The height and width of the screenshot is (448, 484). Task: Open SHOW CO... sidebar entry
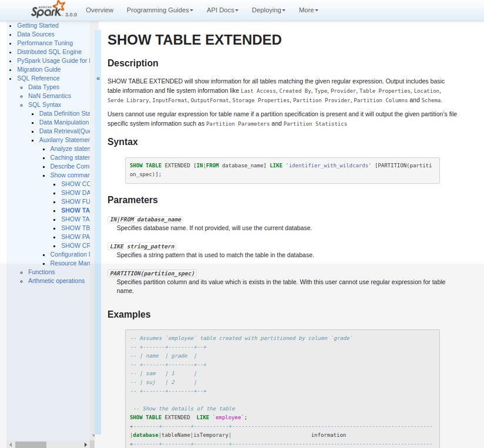[x=76, y=184]
